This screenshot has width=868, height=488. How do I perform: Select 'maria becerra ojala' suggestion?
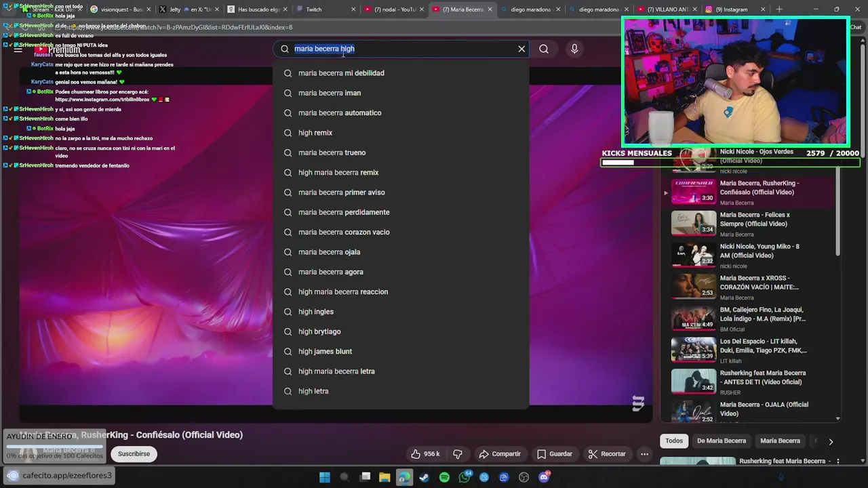click(401, 252)
